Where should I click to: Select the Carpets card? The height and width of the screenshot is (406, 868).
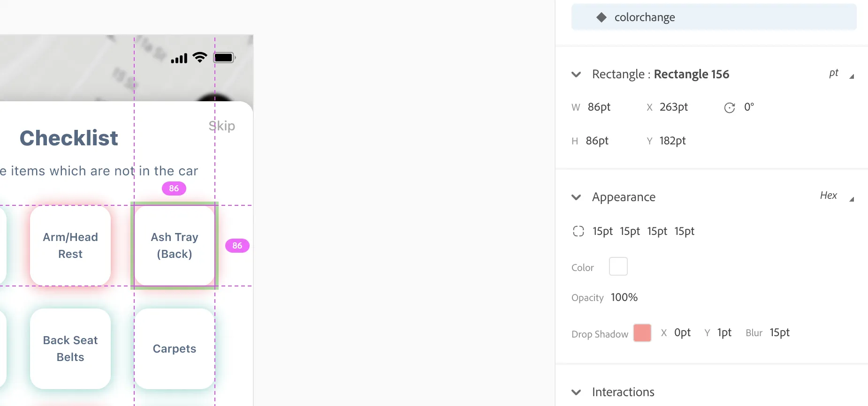pos(175,348)
